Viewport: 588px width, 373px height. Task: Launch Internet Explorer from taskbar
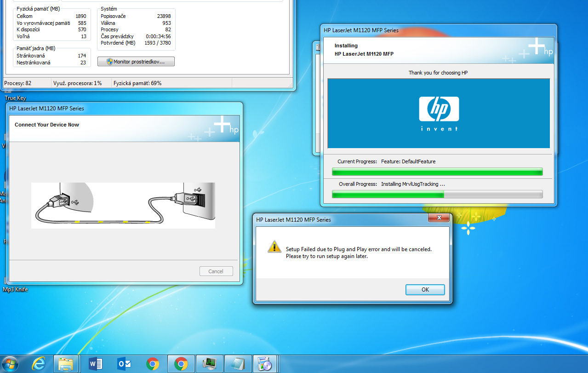[x=39, y=364]
